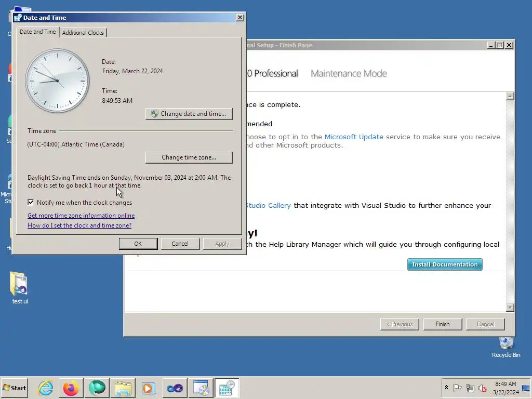532x399 pixels.
Task: Click setup window scrollbar down arrow
Action: pyautogui.click(x=510, y=308)
